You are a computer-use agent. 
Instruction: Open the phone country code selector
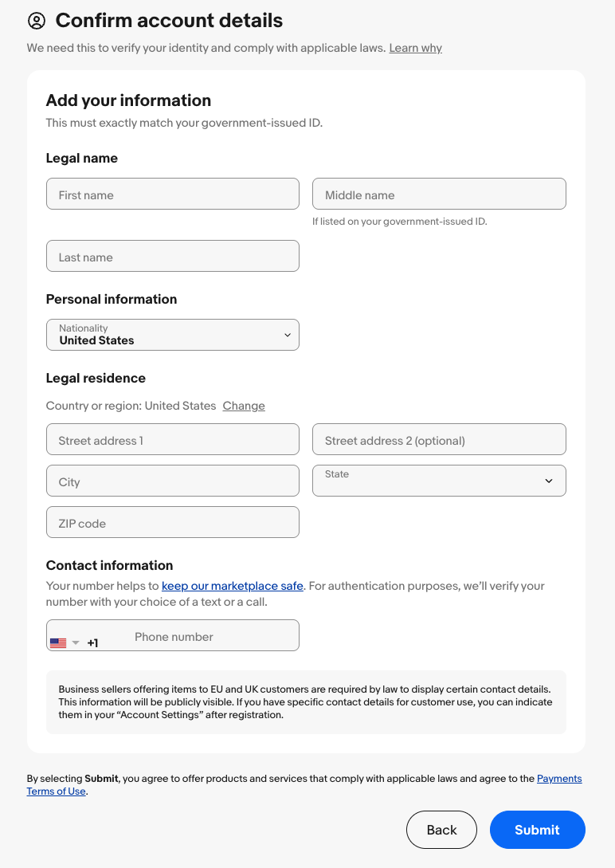click(x=66, y=642)
